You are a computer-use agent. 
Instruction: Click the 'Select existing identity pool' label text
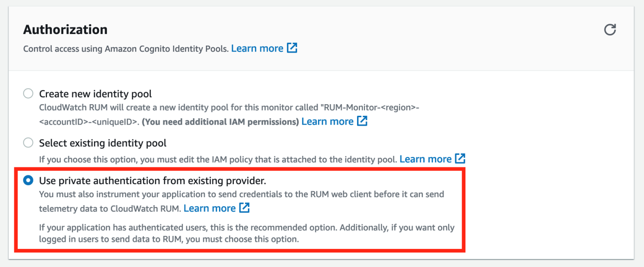click(x=103, y=143)
